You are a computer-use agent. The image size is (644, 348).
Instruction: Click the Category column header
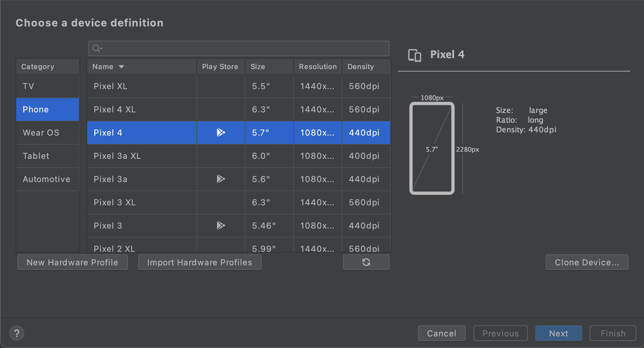coord(47,67)
